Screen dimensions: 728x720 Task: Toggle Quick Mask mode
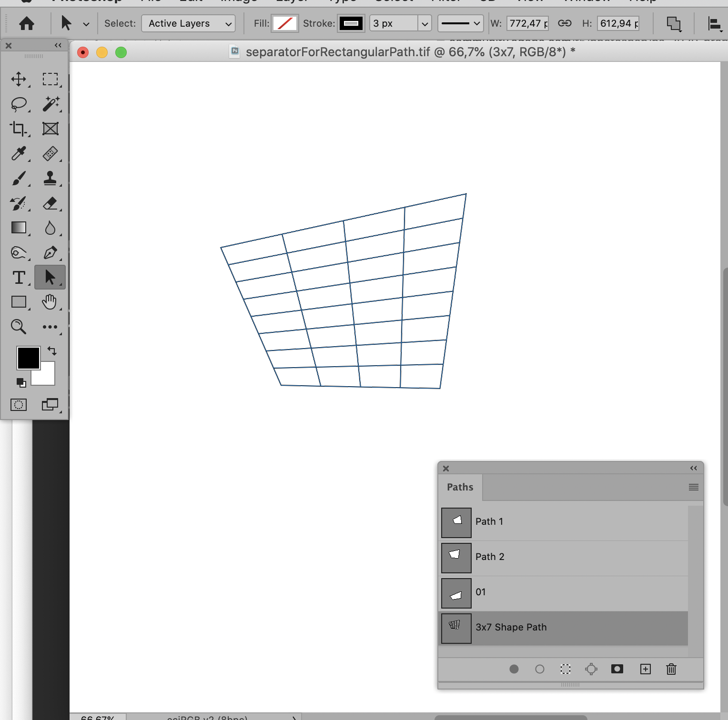click(19, 404)
